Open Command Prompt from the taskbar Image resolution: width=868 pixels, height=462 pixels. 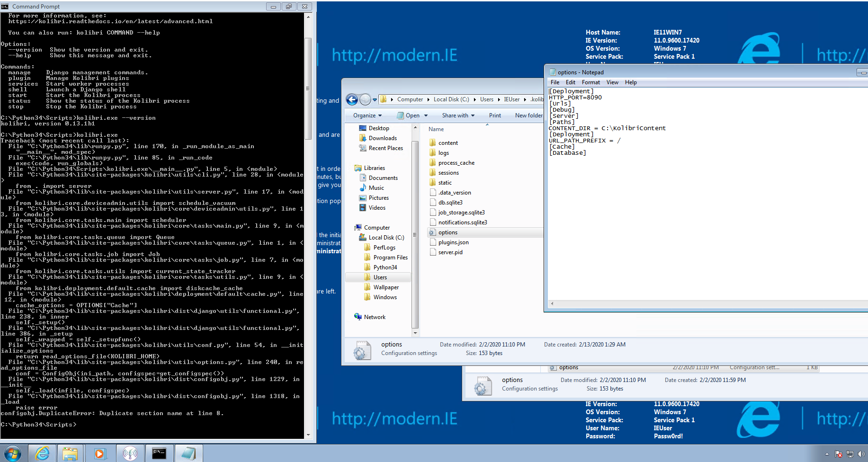coord(159,453)
